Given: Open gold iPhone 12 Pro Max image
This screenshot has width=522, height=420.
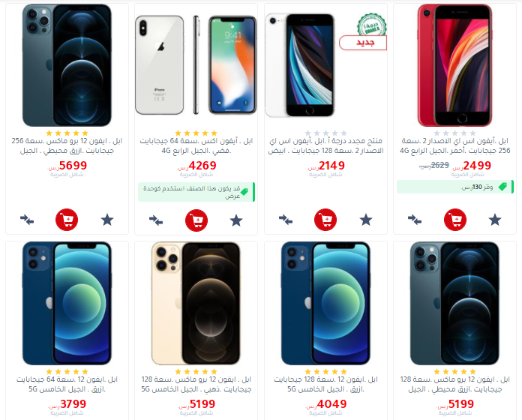Looking at the screenshot, I should click(x=196, y=303).
